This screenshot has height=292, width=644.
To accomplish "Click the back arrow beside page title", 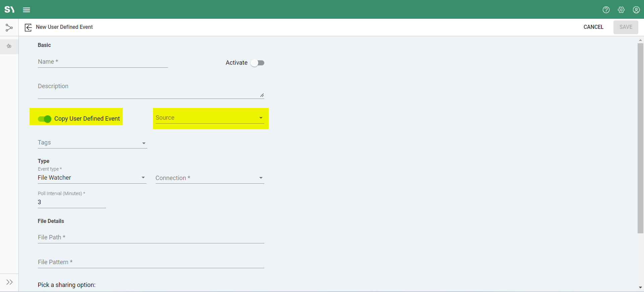I will click(28, 27).
